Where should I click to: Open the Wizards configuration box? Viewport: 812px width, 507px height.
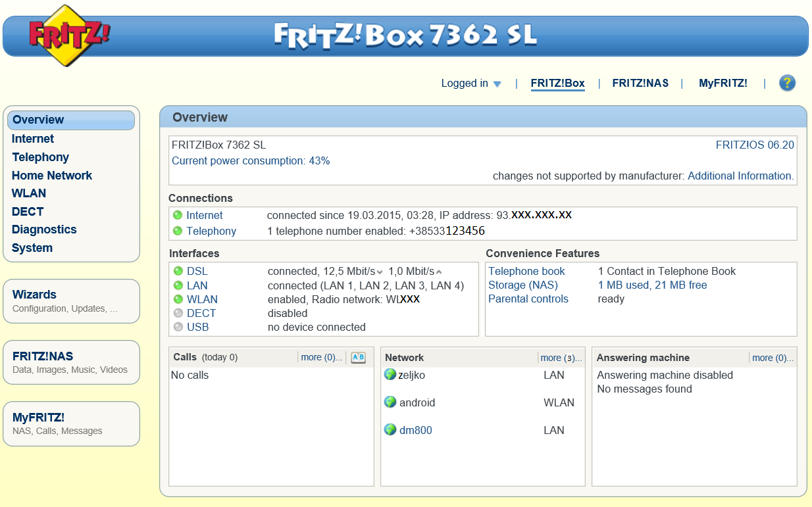point(71,301)
